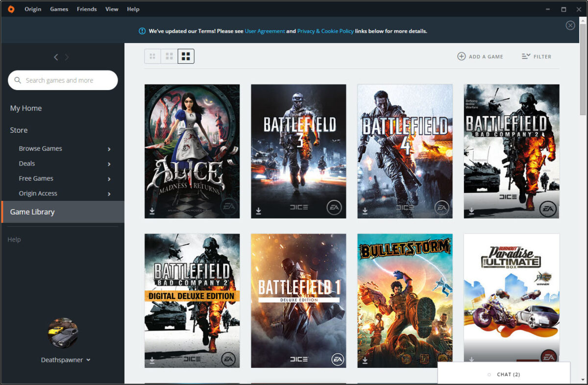This screenshot has height=385, width=588.
Task: Expand the Browse Games submenu
Action: 109,149
